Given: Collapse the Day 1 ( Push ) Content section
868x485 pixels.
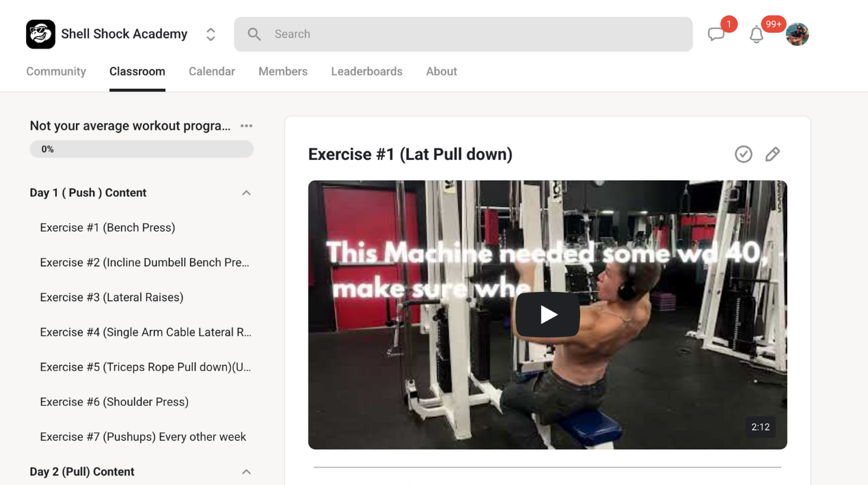Looking at the screenshot, I should pos(246,193).
